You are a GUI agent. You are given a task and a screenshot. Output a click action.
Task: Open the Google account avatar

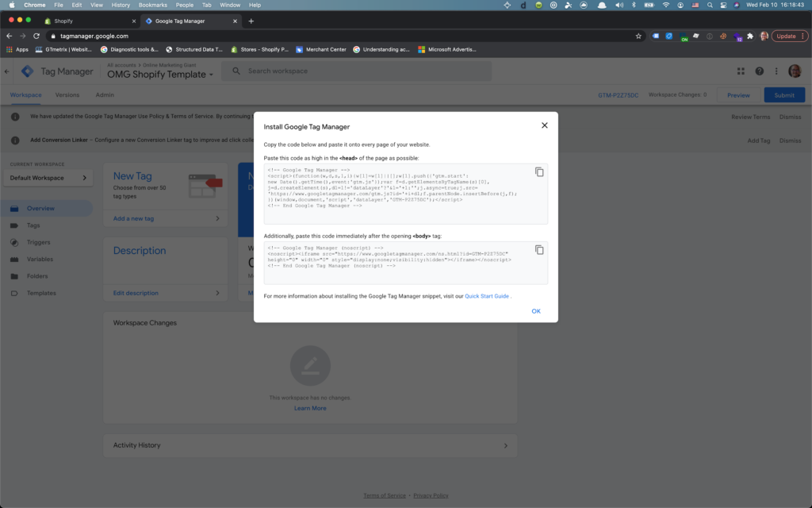[795, 71]
